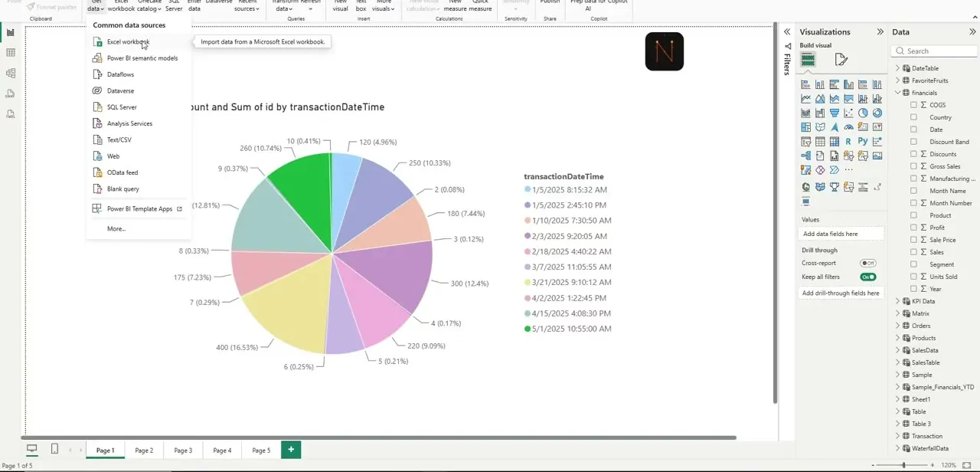Expand the FavoriteFruits table

coord(898,80)
